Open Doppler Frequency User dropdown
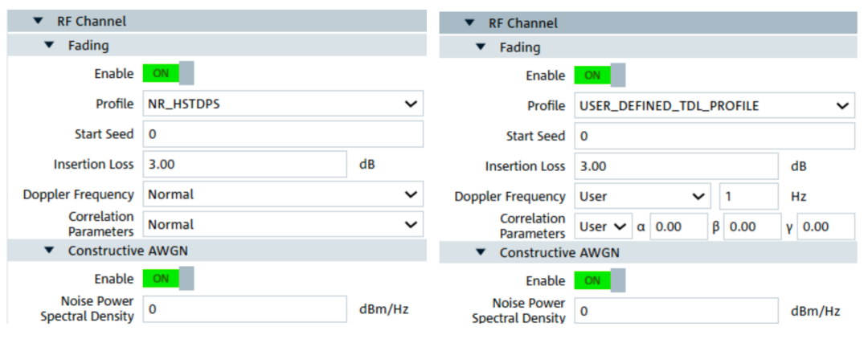 pyautogui.click(x=642, y=196)
